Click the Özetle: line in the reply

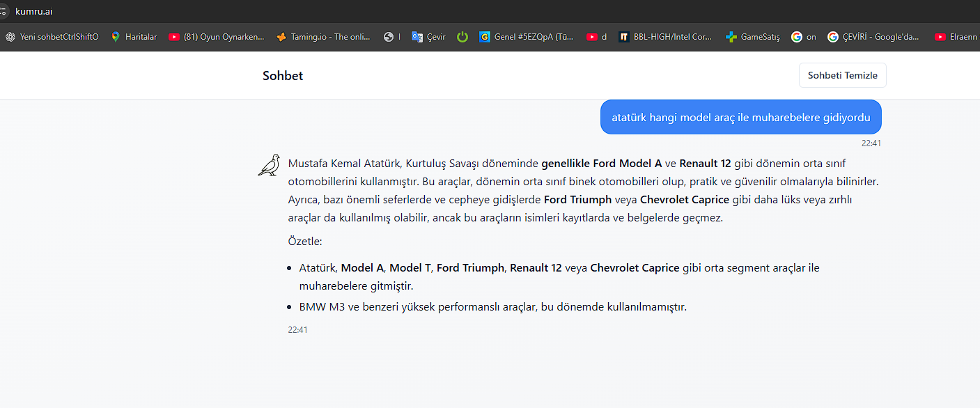click(305, 241)
